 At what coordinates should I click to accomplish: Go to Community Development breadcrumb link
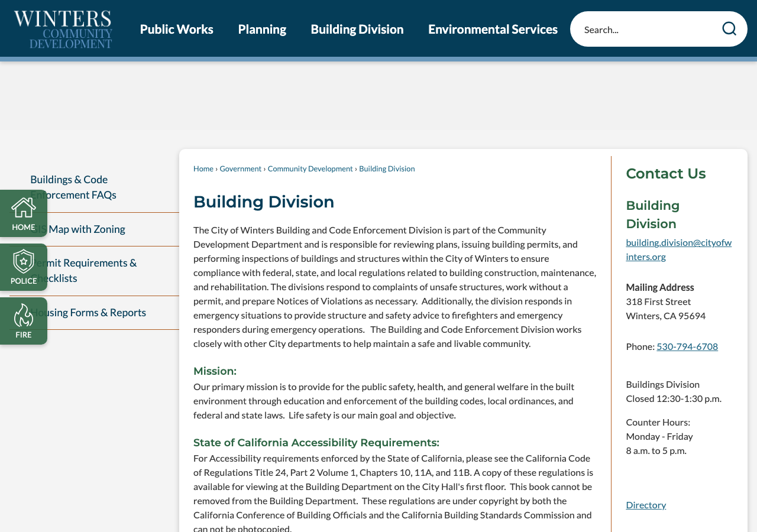310,168
